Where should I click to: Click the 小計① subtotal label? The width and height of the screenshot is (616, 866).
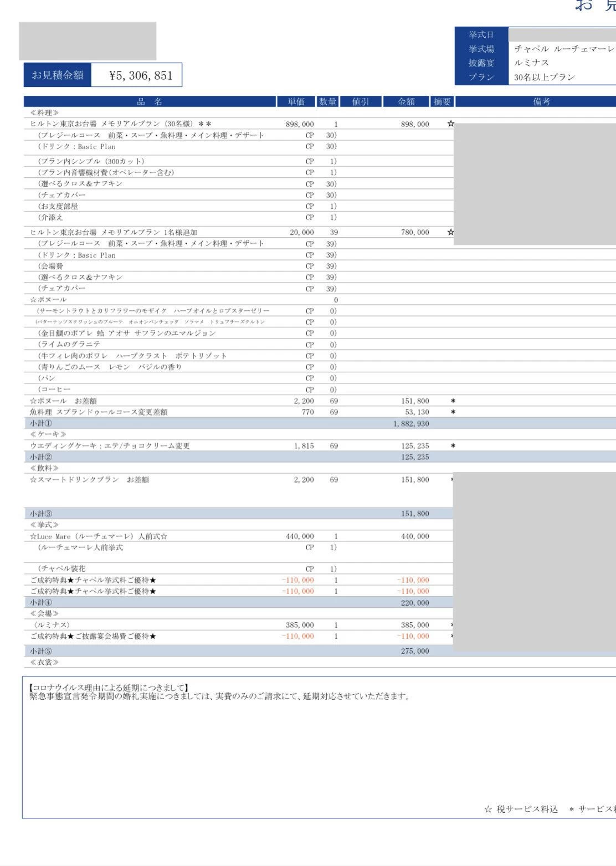pos(41,423)
